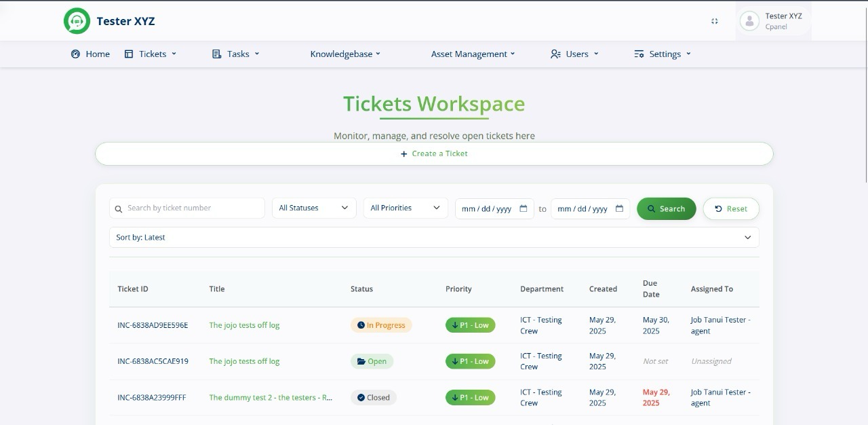Click the In Progress status badge
868x425 pixels.
tap(381, 325)
